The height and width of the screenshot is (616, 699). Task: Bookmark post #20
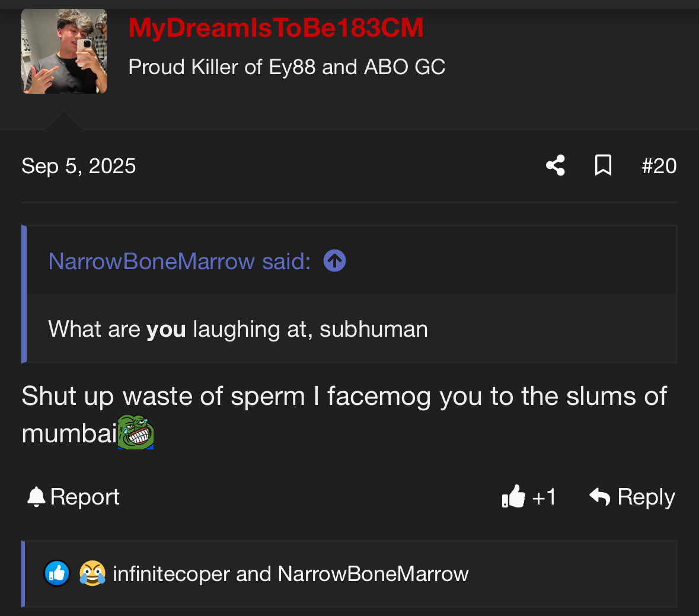tap(603, 165)
